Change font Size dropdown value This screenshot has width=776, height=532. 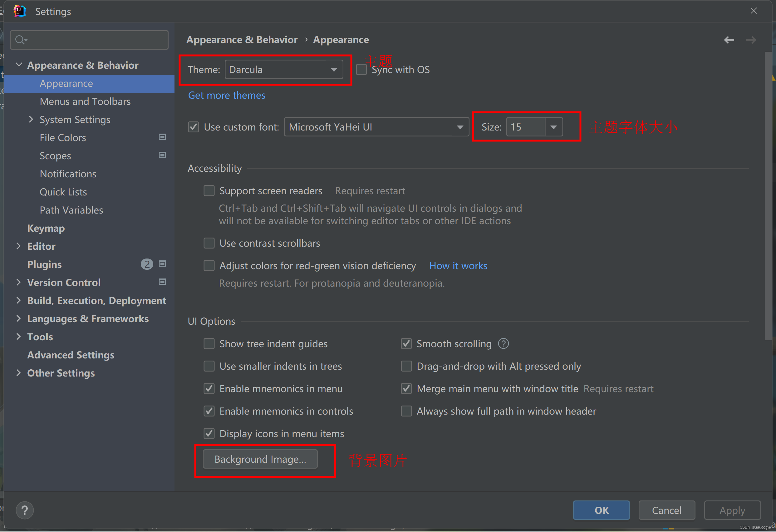coord(554,127)
